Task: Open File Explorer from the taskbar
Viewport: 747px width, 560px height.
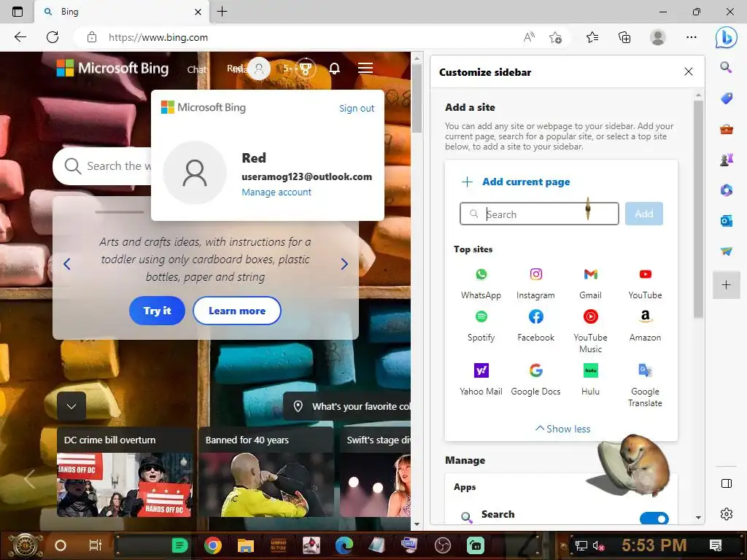Action: click(246, 545)
